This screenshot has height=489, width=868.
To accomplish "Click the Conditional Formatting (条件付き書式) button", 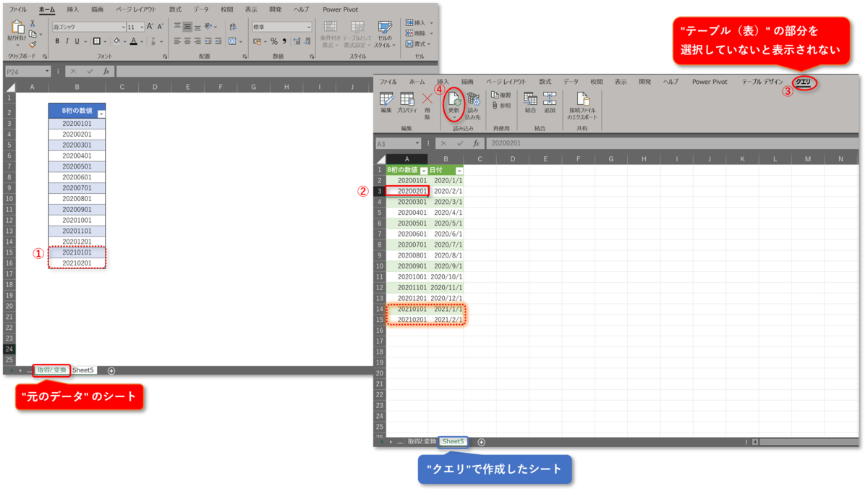I will [x=331, y=35].
